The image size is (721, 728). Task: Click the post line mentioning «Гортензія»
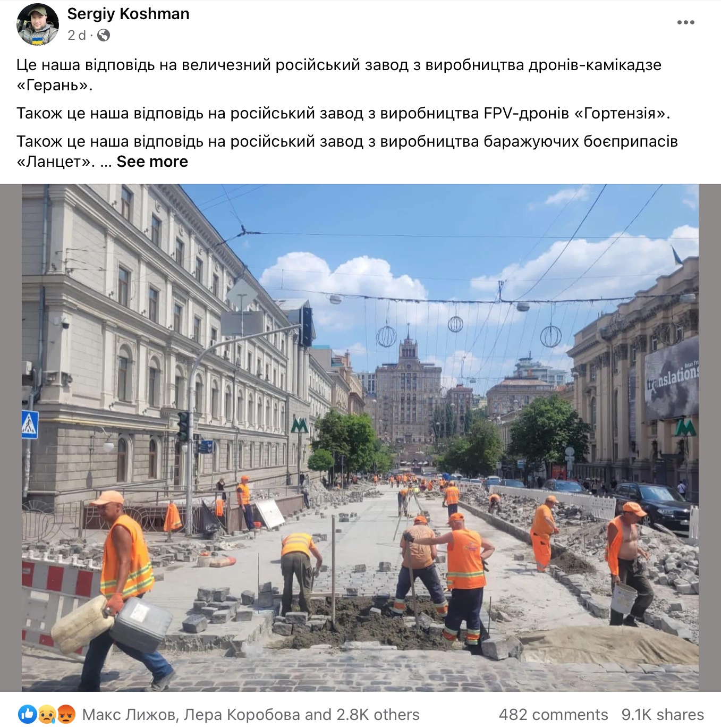(343, 113)
